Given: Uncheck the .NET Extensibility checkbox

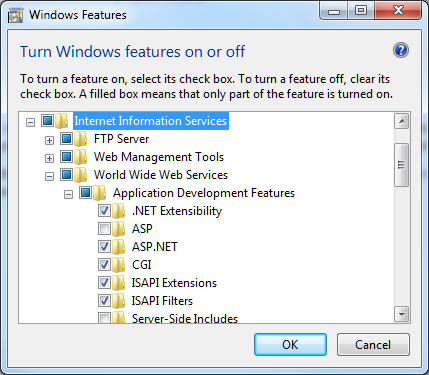Looking at the screenshot, I should [x=104, y=211].
